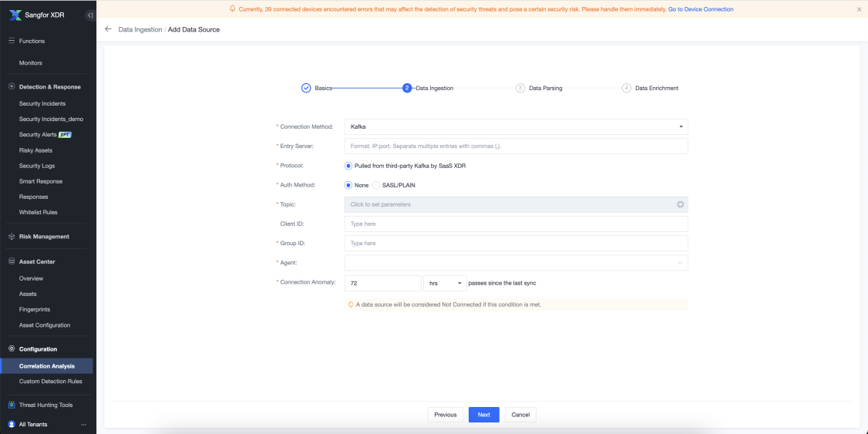868x434 pixels.
Task: Click the Cancel button
Action: pos(520,415)
